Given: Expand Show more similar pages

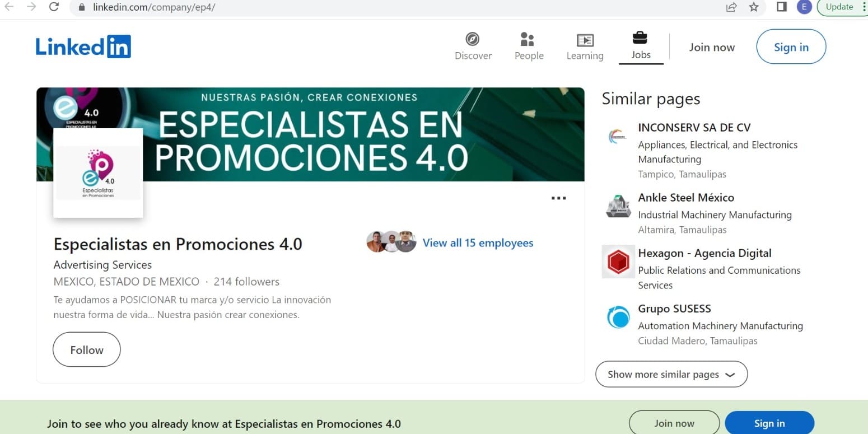Looking at the screenshot, I should point(671,374).
